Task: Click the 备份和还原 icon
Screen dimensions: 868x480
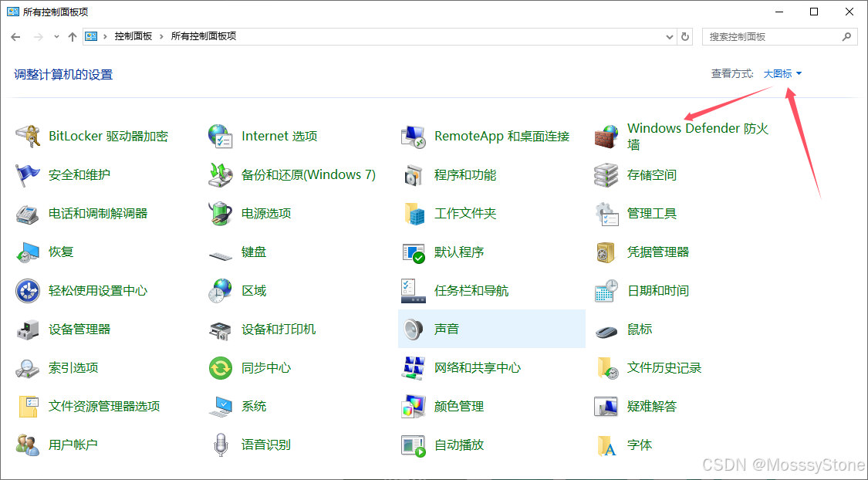Action: tap(221, 175)
